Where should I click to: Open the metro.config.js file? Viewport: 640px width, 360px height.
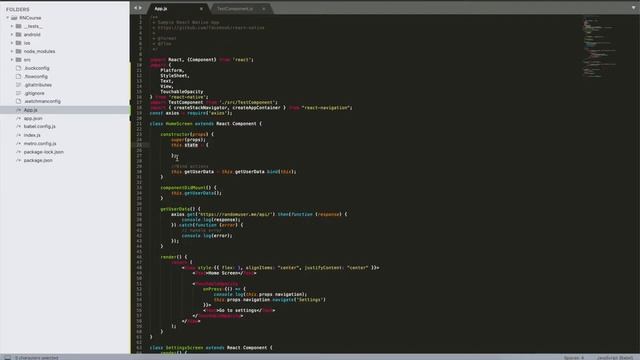[40, 144]
